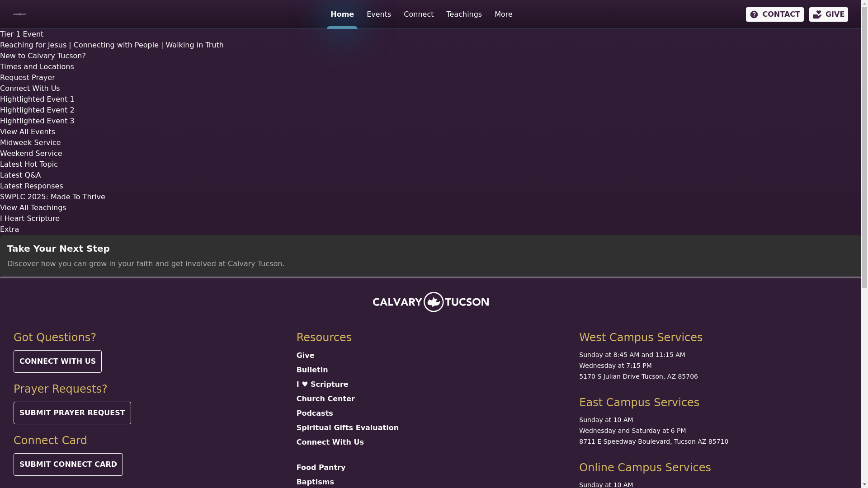The width and height of the screenshot is (868, 488).
Task: Open Latest Q&A link
Action: (x=20, y=175)
